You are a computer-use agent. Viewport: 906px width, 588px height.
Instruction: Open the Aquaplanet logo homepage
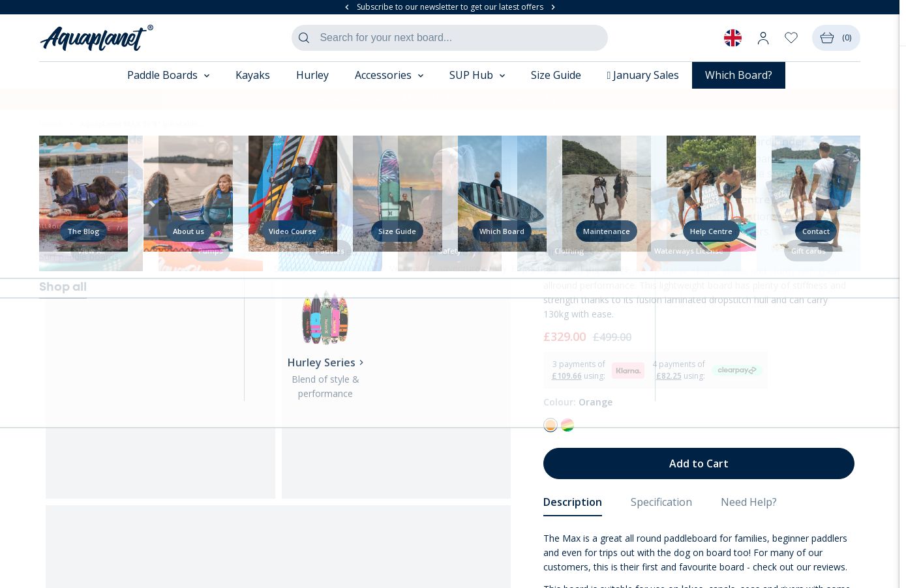(x=97, y=38)
